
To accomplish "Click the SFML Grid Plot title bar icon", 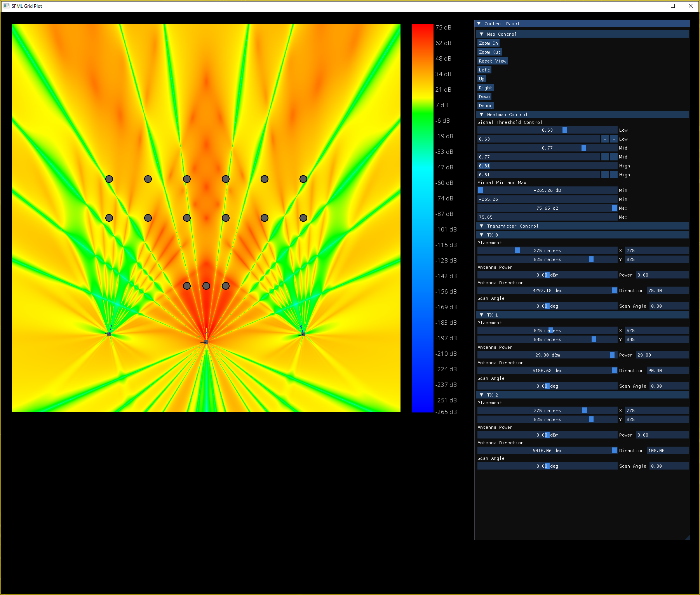I will tap(6, 6).
